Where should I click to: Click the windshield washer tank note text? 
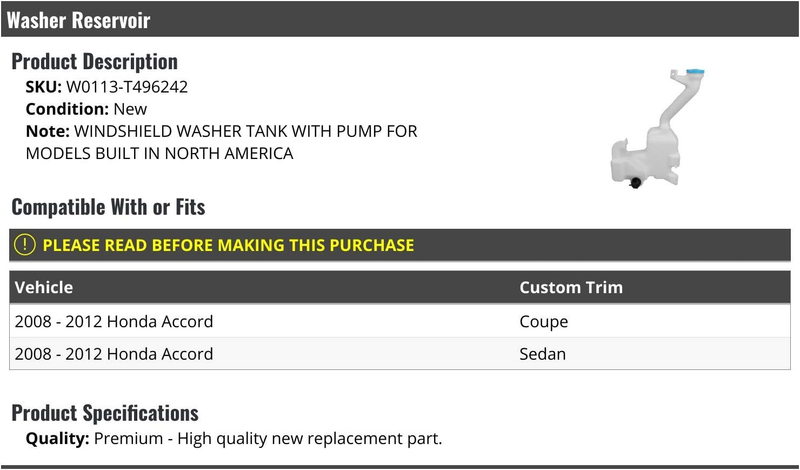(x=221, y=142)
